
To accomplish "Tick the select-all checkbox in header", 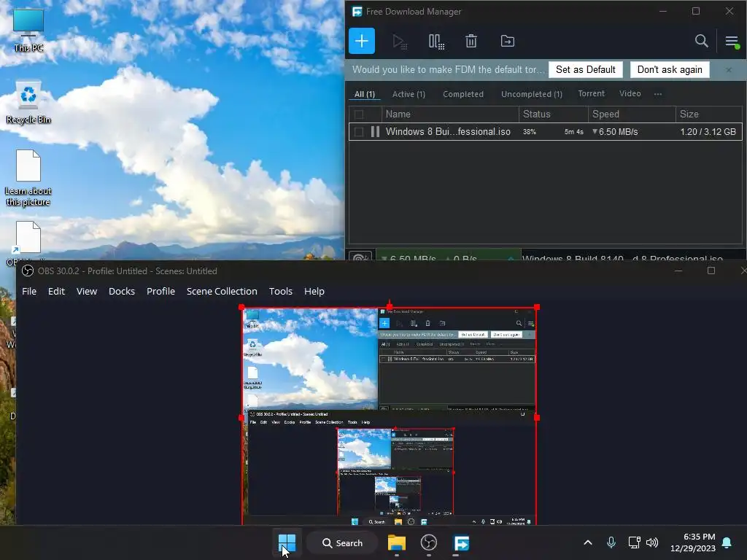I will [x=359, y=114].
